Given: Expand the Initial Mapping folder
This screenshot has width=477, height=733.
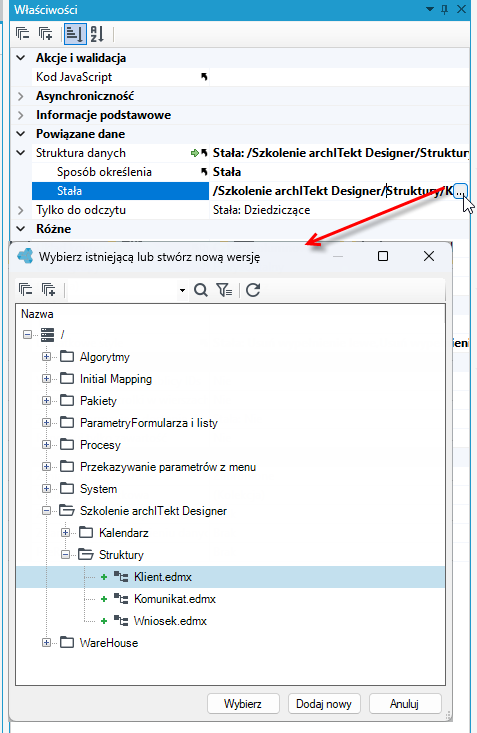Looking at the screenshot, I should click(46, 379).
